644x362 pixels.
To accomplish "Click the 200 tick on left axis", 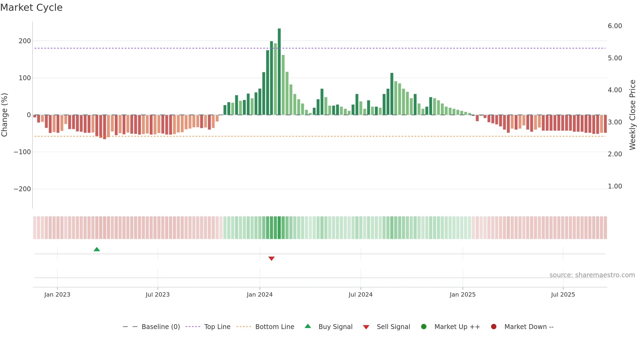I will [25, 41].
